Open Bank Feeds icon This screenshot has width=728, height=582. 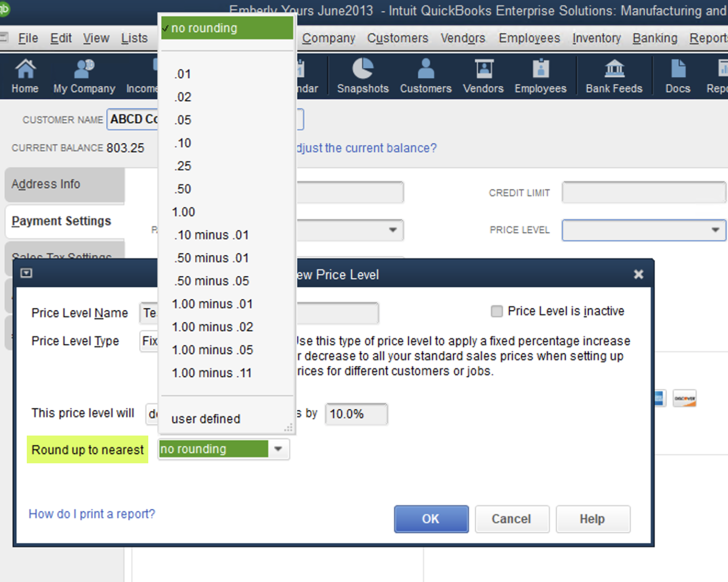pyautogui.click(x=614, y=76)
